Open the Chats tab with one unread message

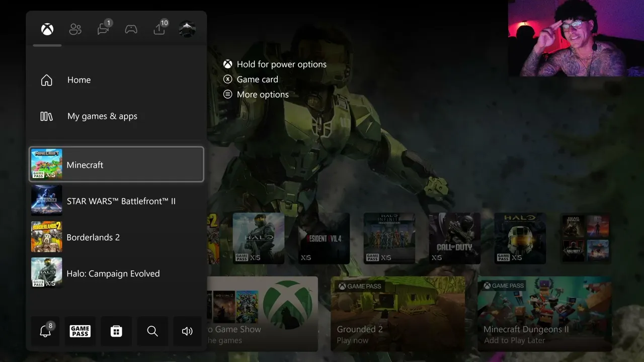104,28
